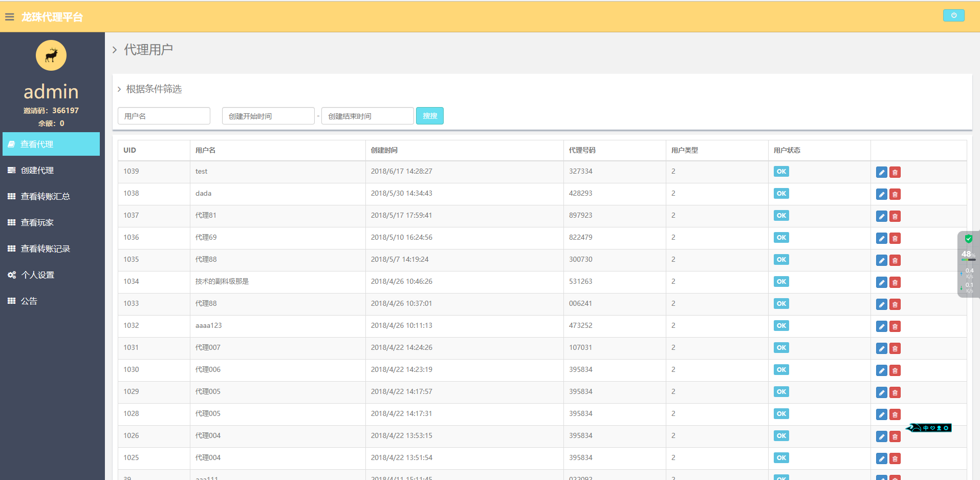Click OK status for user dada

pyautogui.click(x=781, y=194)
